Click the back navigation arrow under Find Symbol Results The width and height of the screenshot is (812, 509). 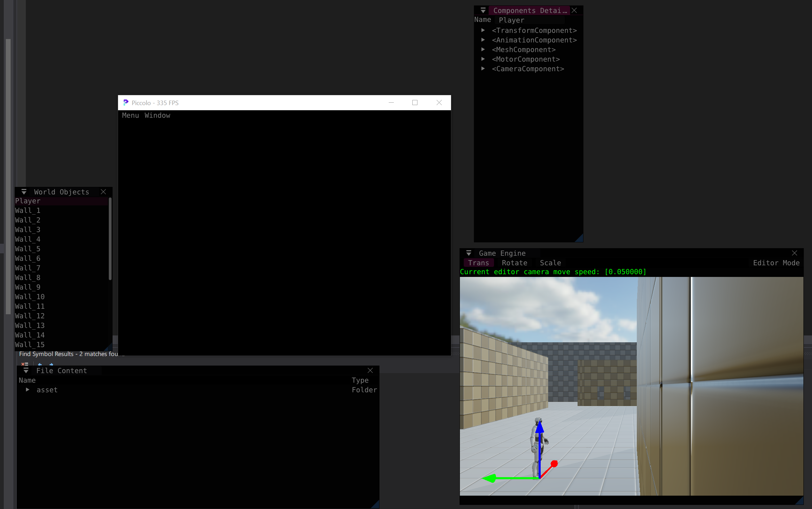(x=40, y=365)
